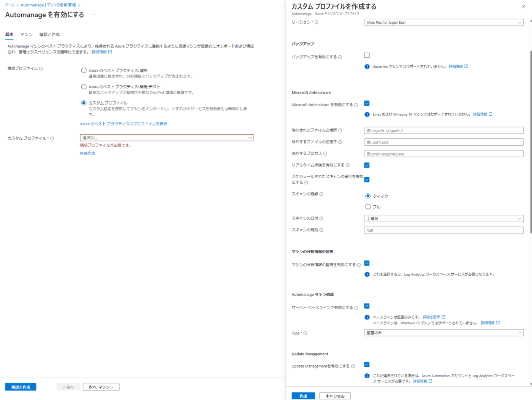Click info icon beside スケジュールされたスキャンの実行を有効にする
The image size is (532, 400).
(x=306, y=183)
